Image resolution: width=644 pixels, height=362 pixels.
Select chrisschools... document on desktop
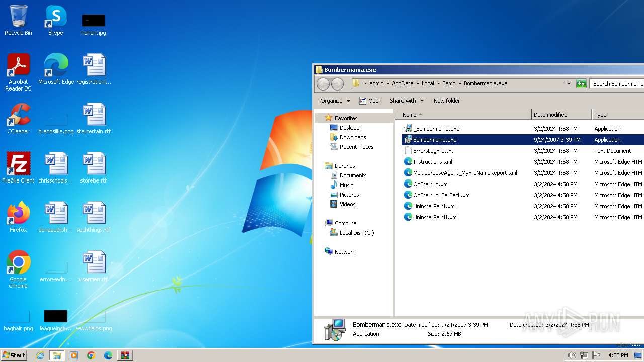click(56, 167)
